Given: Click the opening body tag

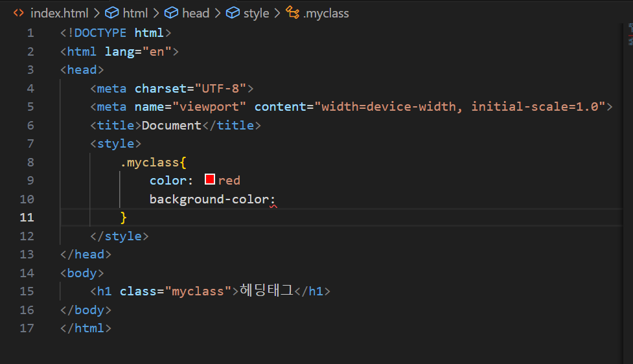Looking at the screenshot, I should pos(82,273).
